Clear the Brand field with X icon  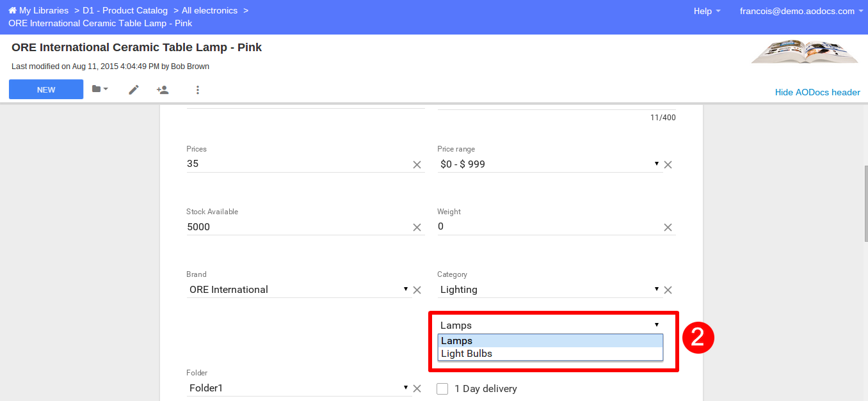[x=417, y=290]
